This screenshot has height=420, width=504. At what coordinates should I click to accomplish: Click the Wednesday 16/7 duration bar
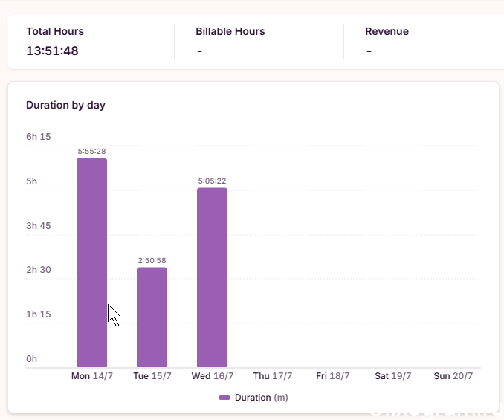pos(212,277)
